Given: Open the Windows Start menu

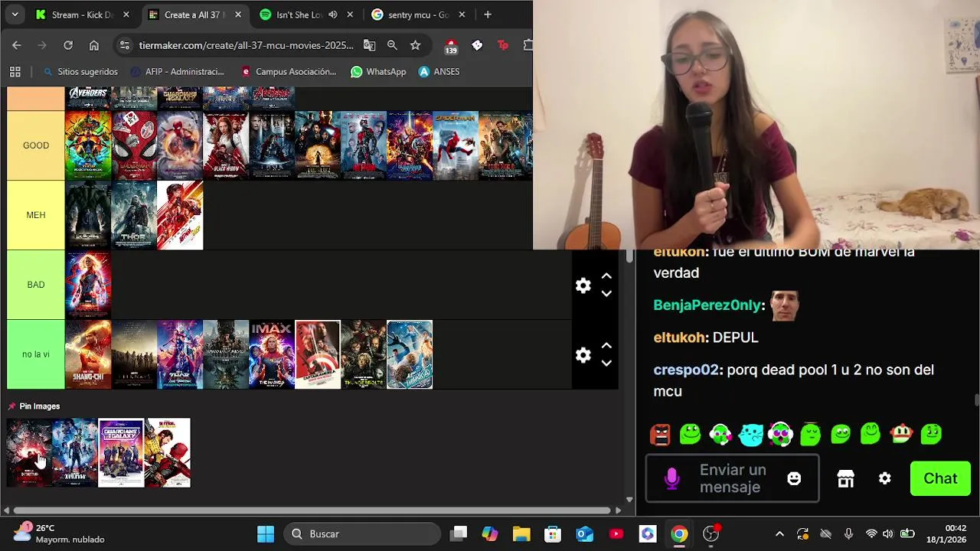Looking at the screenshot, I should (x=266, y=533).
